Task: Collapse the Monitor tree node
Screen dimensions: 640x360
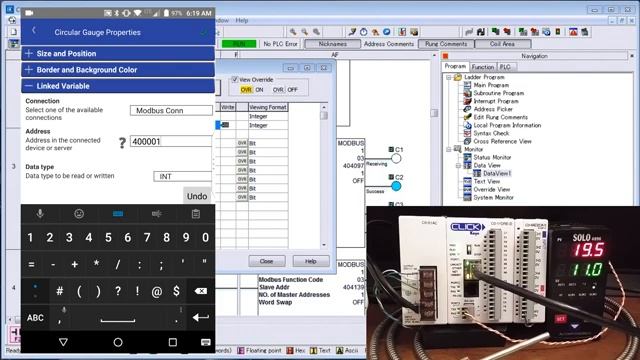Action: [x=448, y=149]
